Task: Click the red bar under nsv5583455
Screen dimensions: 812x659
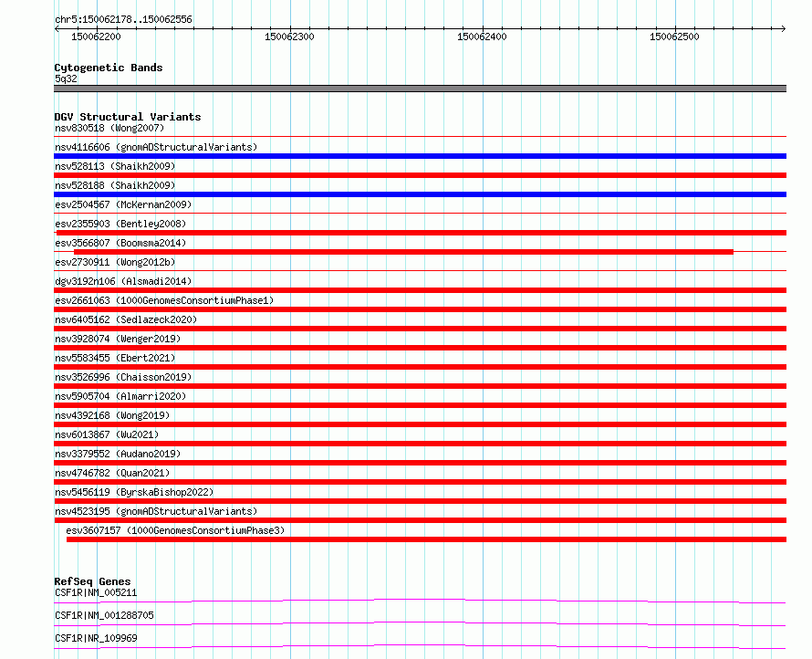Action: tap(420, 367)
